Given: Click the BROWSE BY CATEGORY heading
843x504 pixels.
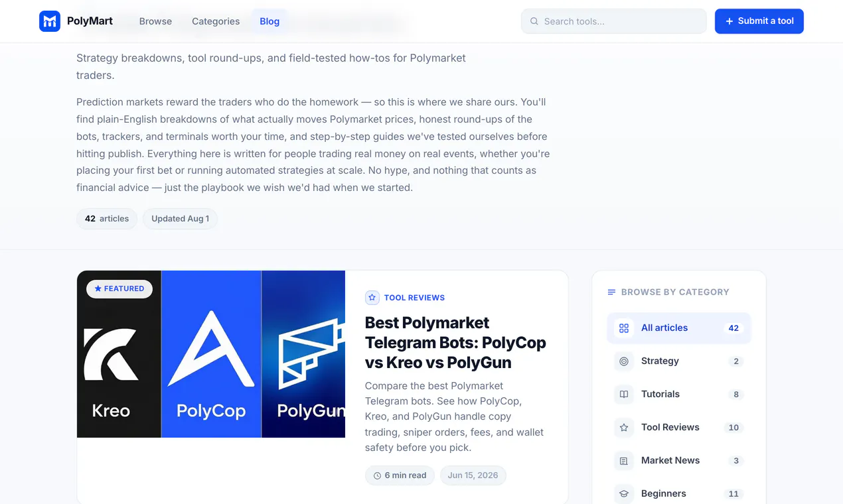Looking at the screenshot, I should [x=675, y=292].
